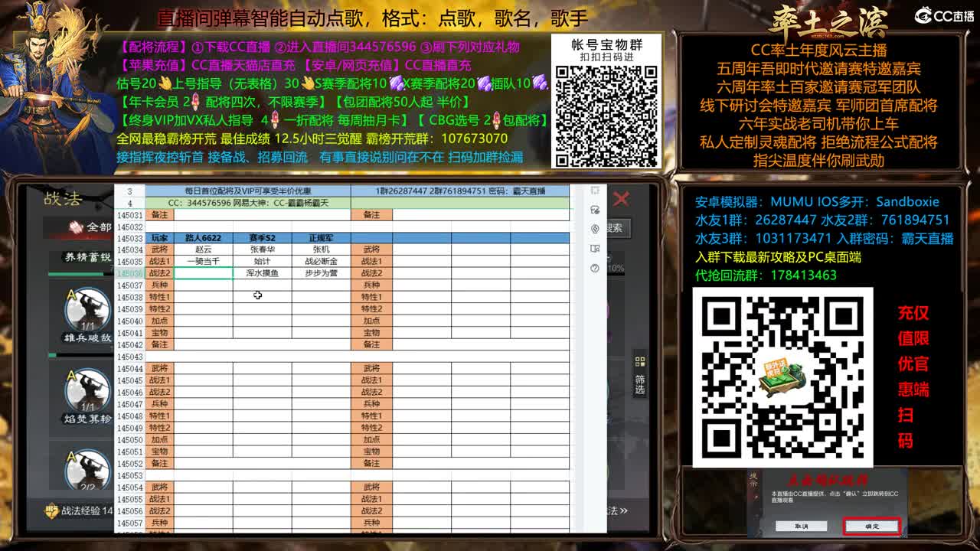Click the fourth sidebar icon below the pin
980x551 pixels.
click(x=595, y=249)
